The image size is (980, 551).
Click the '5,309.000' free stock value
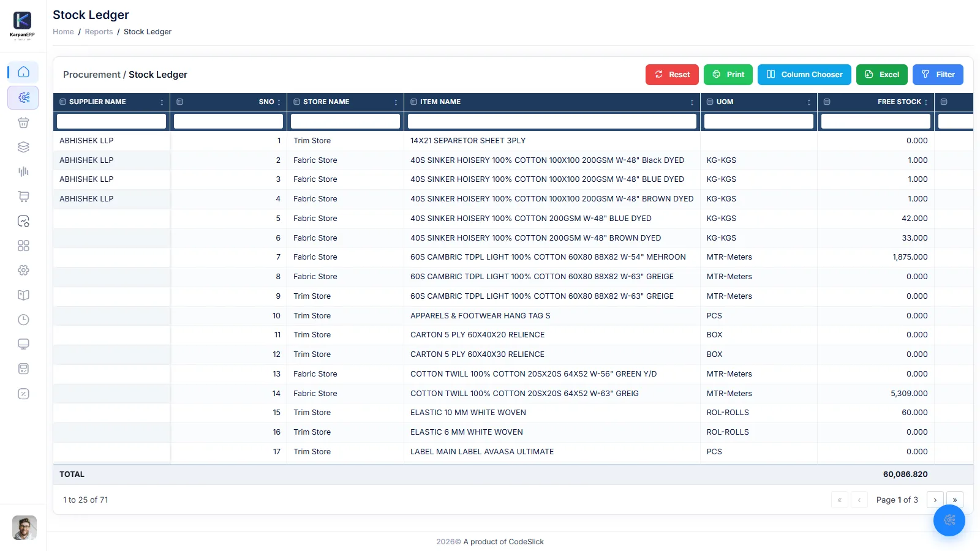click(909, 394)
